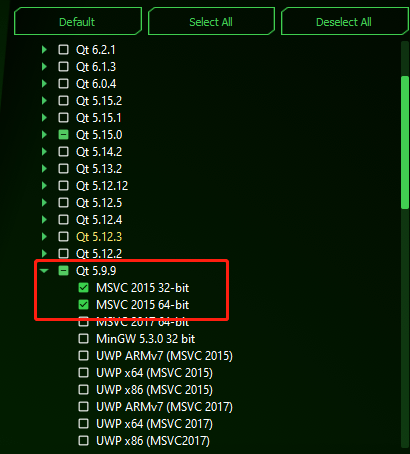Select the MSVC 2015 32-bit label

(143, 288)
